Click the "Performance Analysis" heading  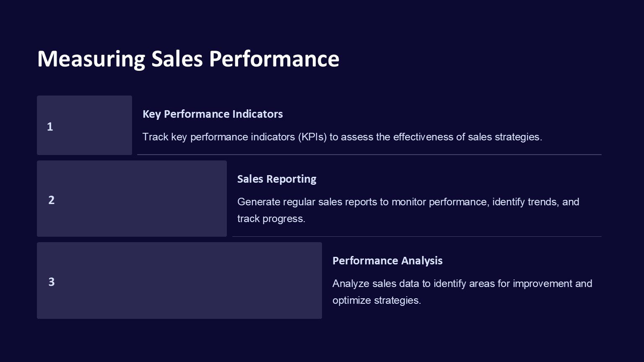387,261
